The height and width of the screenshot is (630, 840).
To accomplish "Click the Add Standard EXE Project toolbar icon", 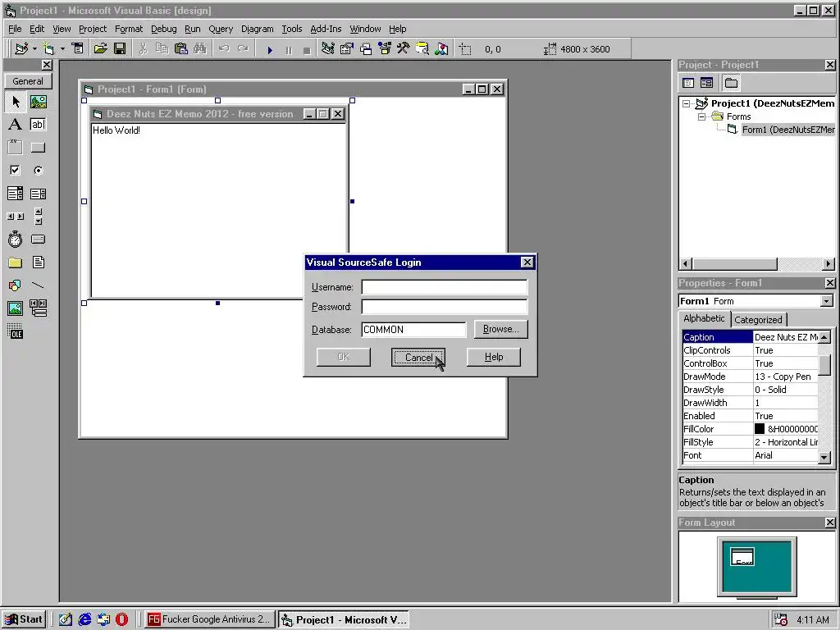I will pyautogui.click(x=21, y=48).
